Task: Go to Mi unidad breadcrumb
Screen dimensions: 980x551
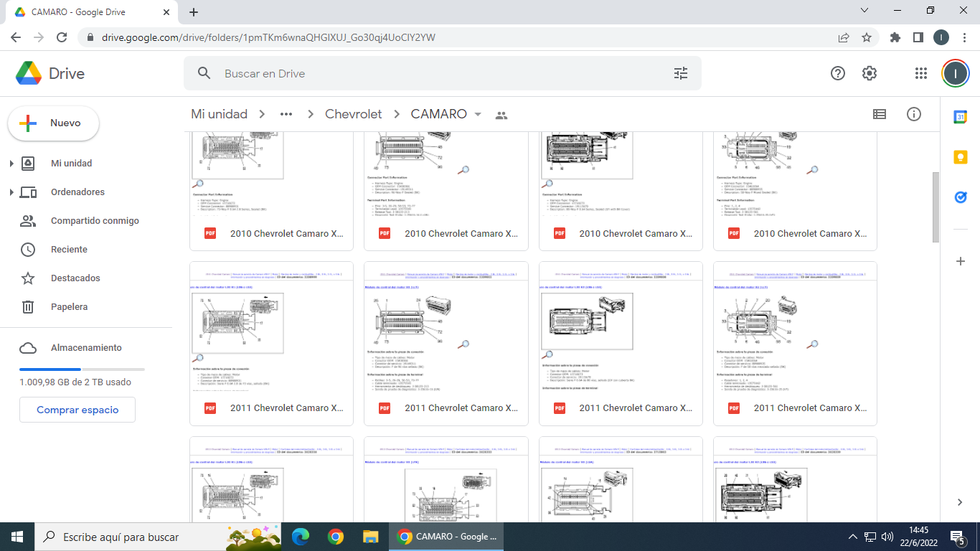Action: (x=219, y=114)
